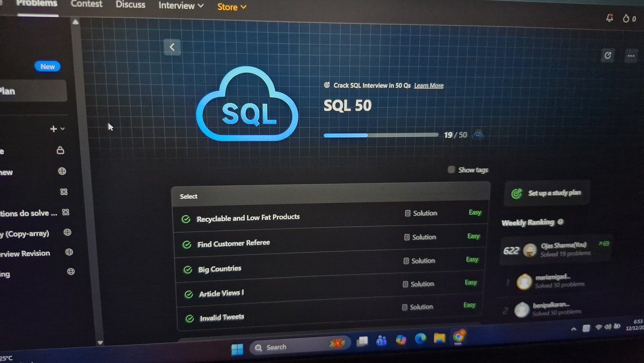
Task: Open the Discuss menu item
Action: pyautogui.click(x=130, y=5)
